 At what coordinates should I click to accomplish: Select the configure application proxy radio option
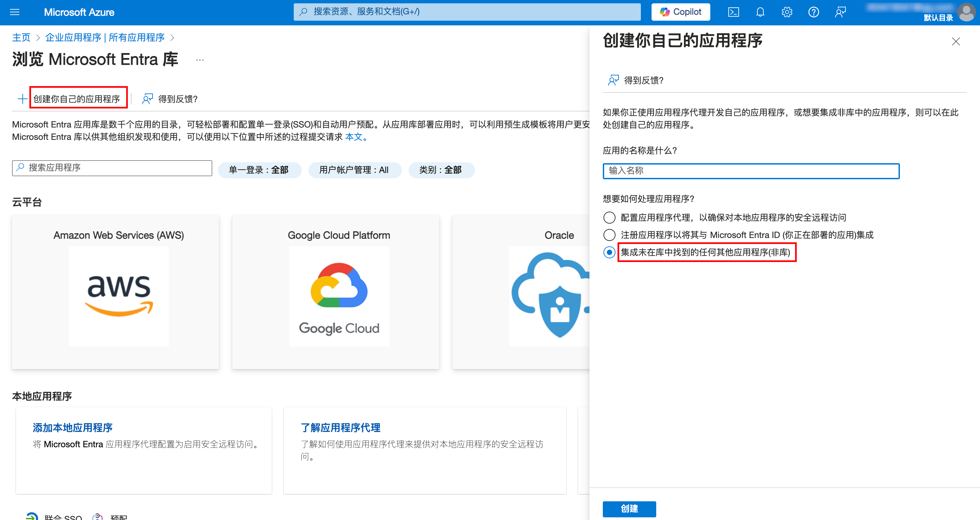(609, 218)
